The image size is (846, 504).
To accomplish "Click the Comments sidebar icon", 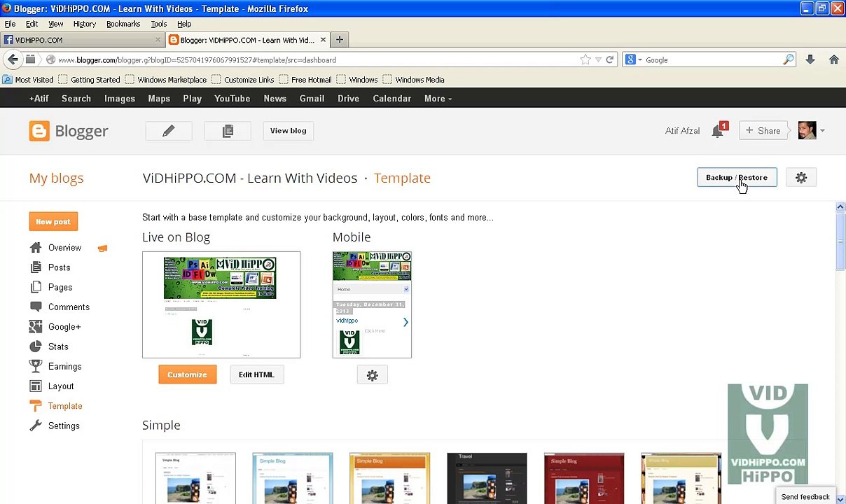I will tap(36, 307).
